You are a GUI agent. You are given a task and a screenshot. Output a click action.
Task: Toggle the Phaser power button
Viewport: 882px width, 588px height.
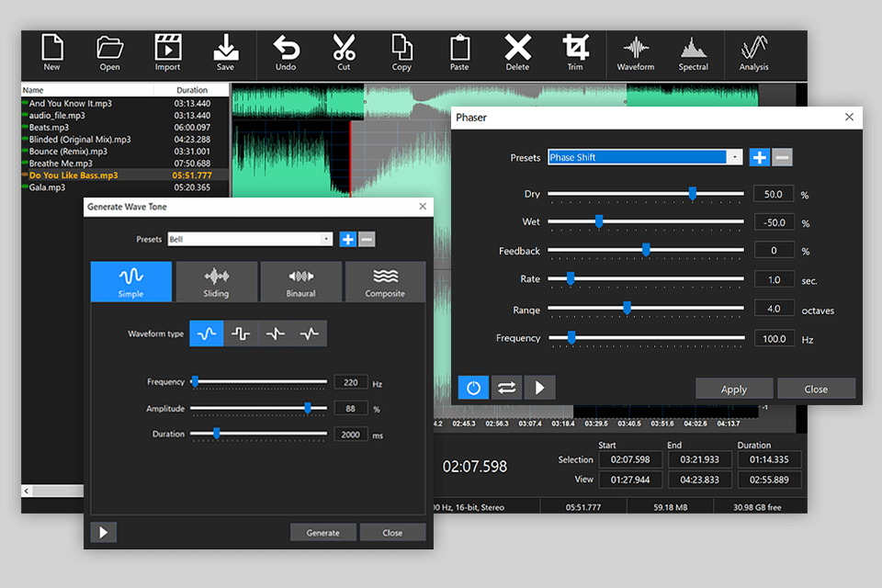(473, 388)
